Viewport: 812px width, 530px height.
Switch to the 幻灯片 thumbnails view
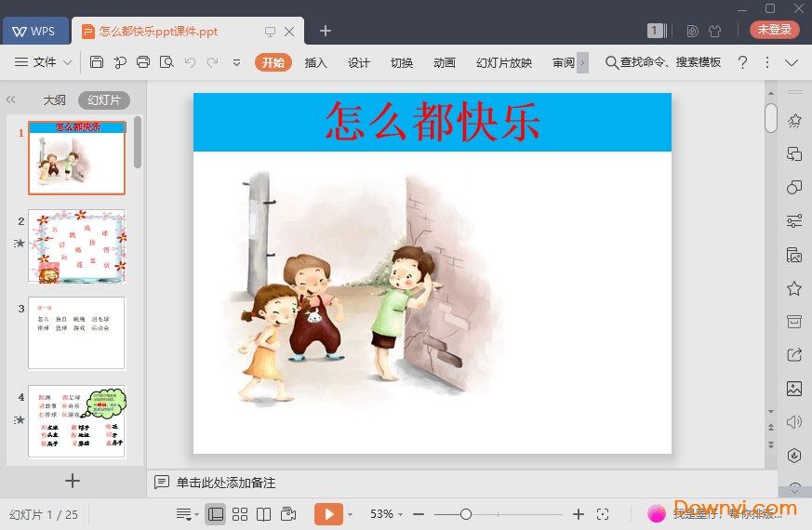pyautogui.click(x=104, y=99)
